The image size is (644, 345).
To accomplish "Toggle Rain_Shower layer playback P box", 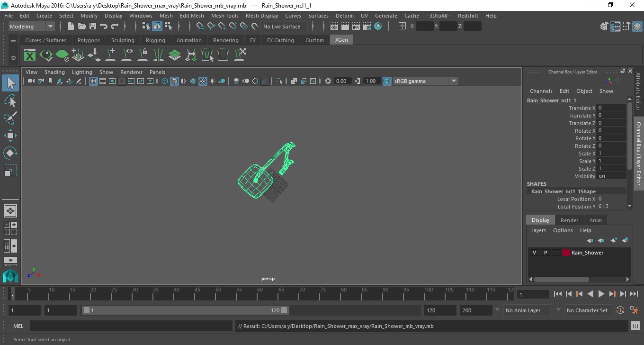I will coord(545,253).
